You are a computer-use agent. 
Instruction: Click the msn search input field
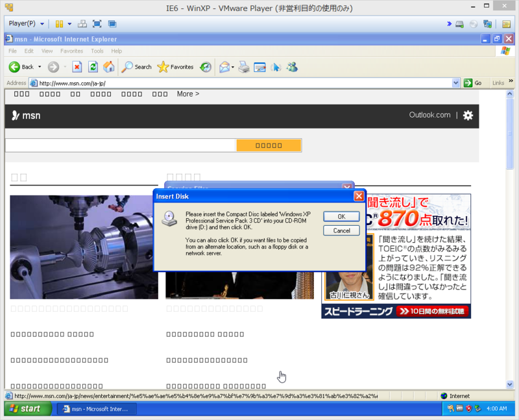(x=121, y=145)
